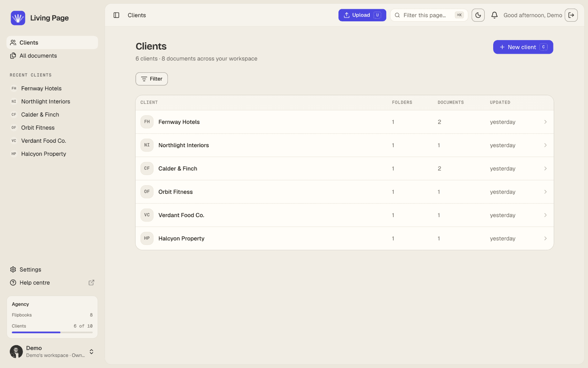This screenshot has width=588, height=368.
Task: Open Verdant Food Co. from recent clients
Action: [x=52, y=141]
